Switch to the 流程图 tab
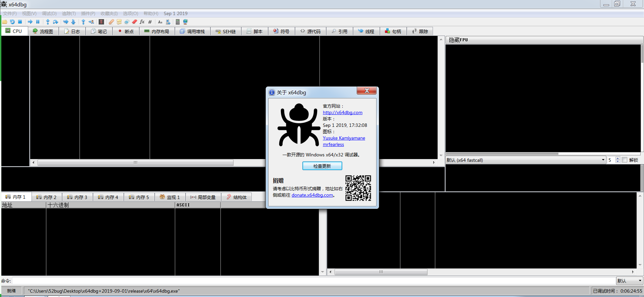Viewport: 644px width, 297px height. [44, 31]
